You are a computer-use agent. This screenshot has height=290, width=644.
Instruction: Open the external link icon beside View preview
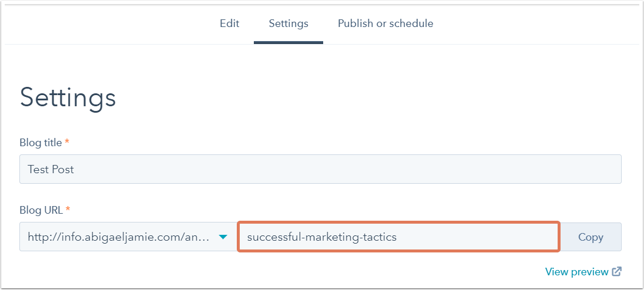(617, 272)
